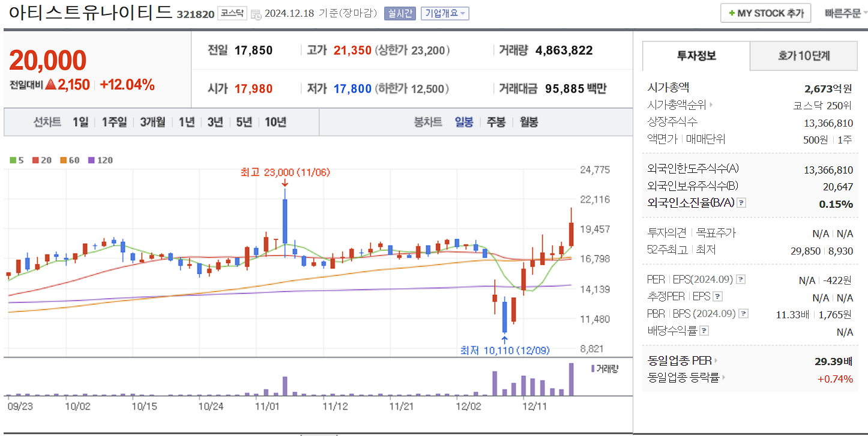The image size is (868, 436).
Task: Click the calendar clock icon beside the date
Action: tap(256, 14)
